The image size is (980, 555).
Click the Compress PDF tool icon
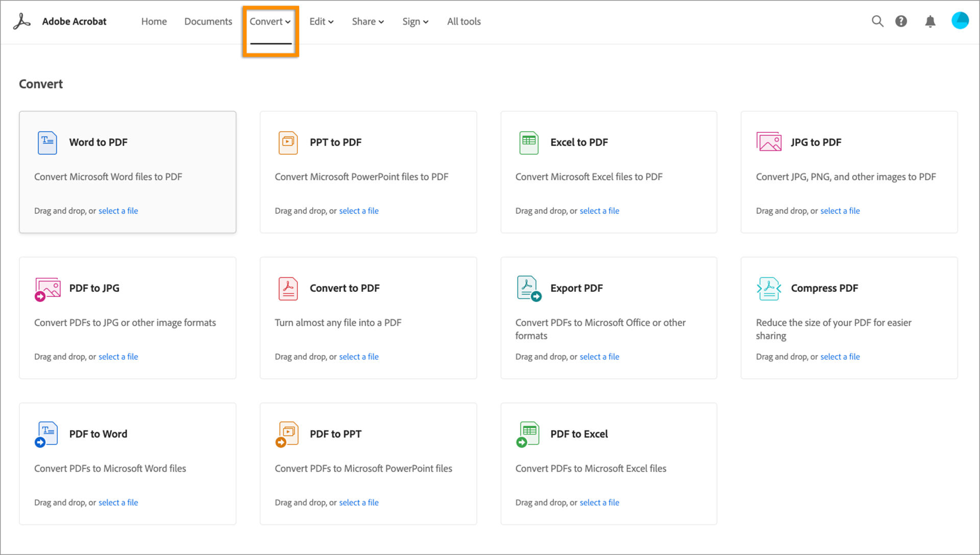click(768, 288)
